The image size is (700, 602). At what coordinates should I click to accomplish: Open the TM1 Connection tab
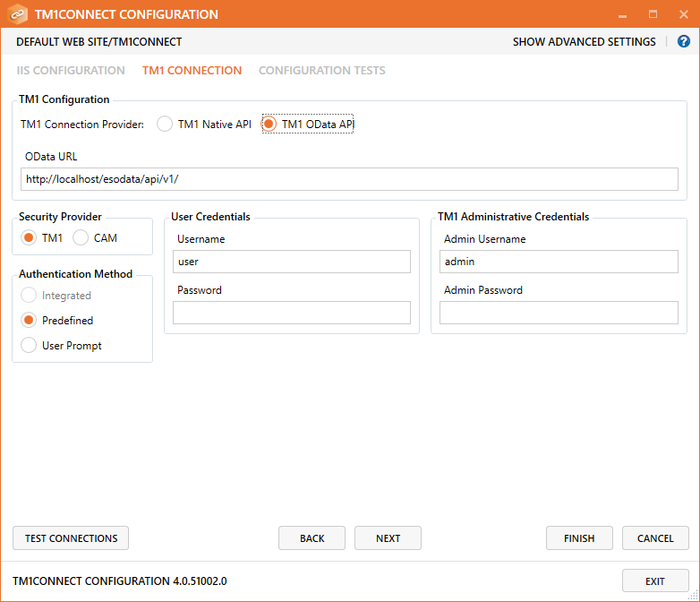point(192,71)
